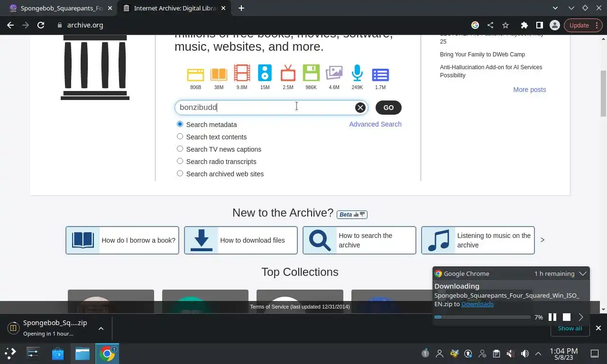Viewport: 607px width, 364px height.
Task: Click the GO search button
Action: click(x=388, y=108)
